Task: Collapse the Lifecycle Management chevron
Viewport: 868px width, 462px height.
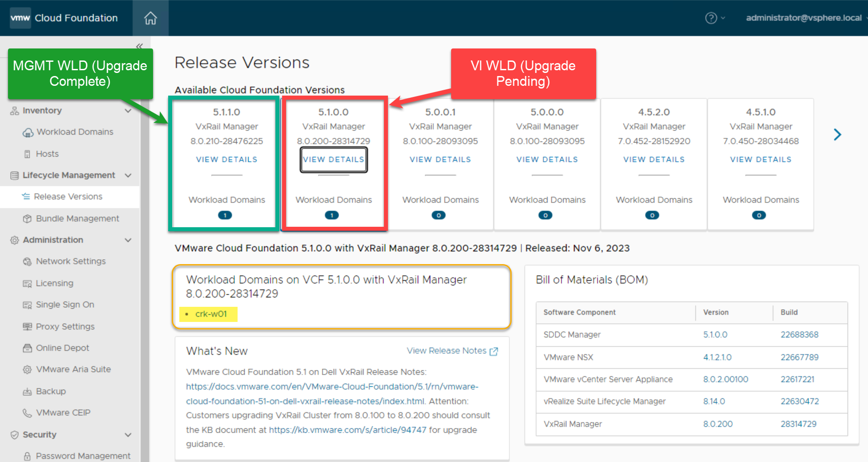Action: [x=128, y=176]
